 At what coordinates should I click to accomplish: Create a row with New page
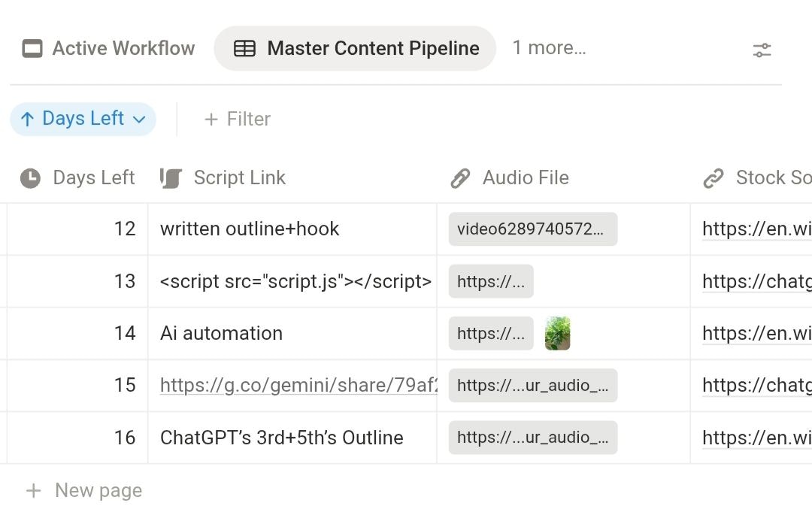(x=97, y=490)
